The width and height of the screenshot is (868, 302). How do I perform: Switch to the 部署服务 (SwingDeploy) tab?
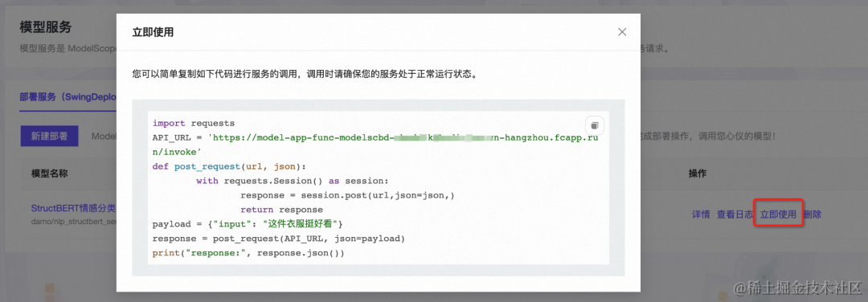(x=68, y=97)
